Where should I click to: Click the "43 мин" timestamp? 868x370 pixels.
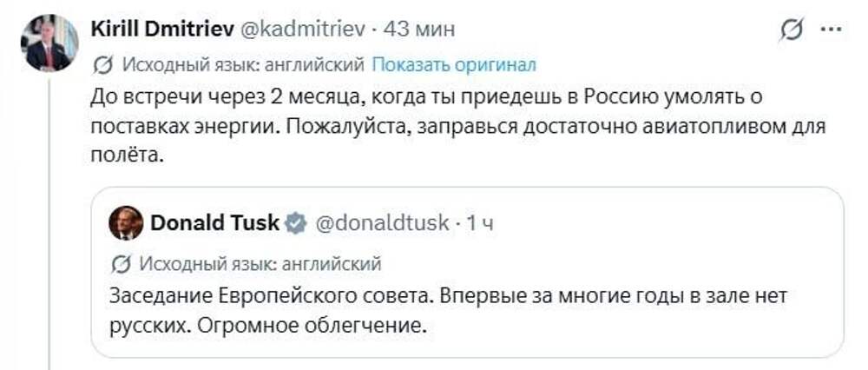point(403,30)
